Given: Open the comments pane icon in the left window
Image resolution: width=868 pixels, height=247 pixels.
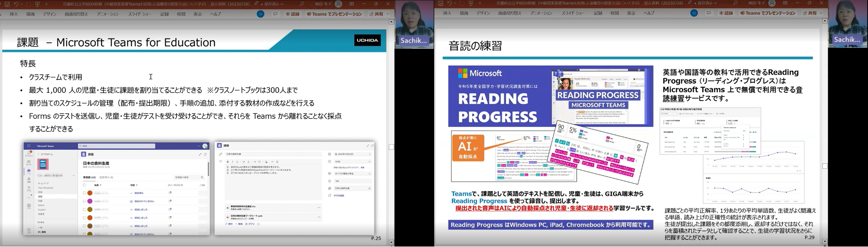Looking at the screenshot, I should point(276,14).
